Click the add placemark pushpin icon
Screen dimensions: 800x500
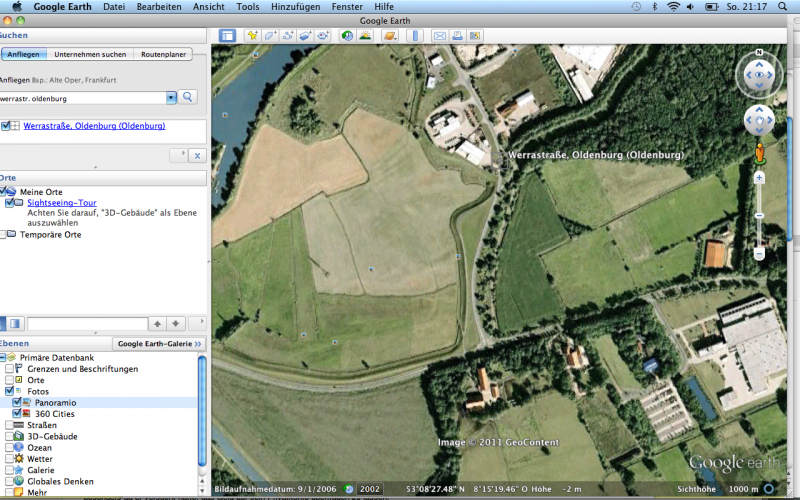click(x=254, y=36)
